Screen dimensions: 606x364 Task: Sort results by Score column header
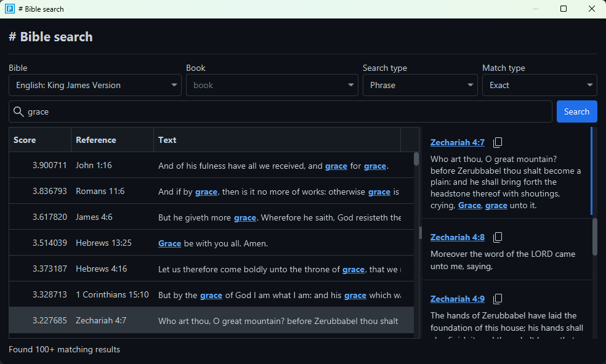tap(25, 140)
